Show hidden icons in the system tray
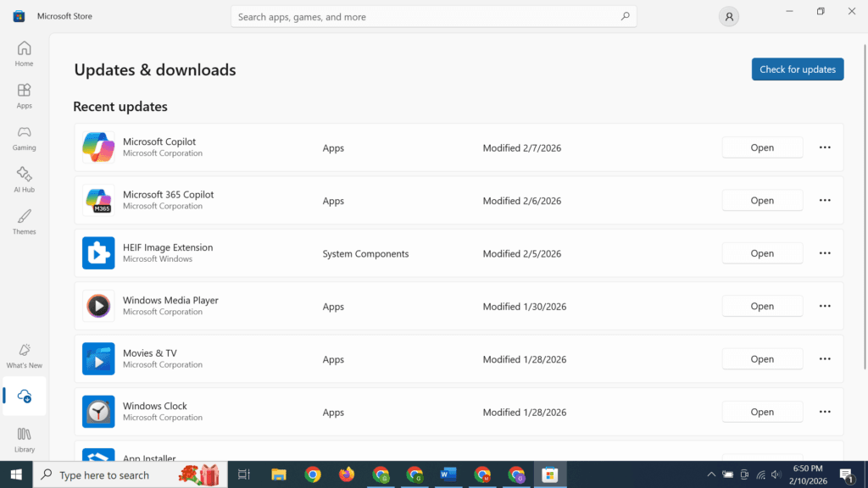This screenshot has width=868, height=488. tap(711, 474)
